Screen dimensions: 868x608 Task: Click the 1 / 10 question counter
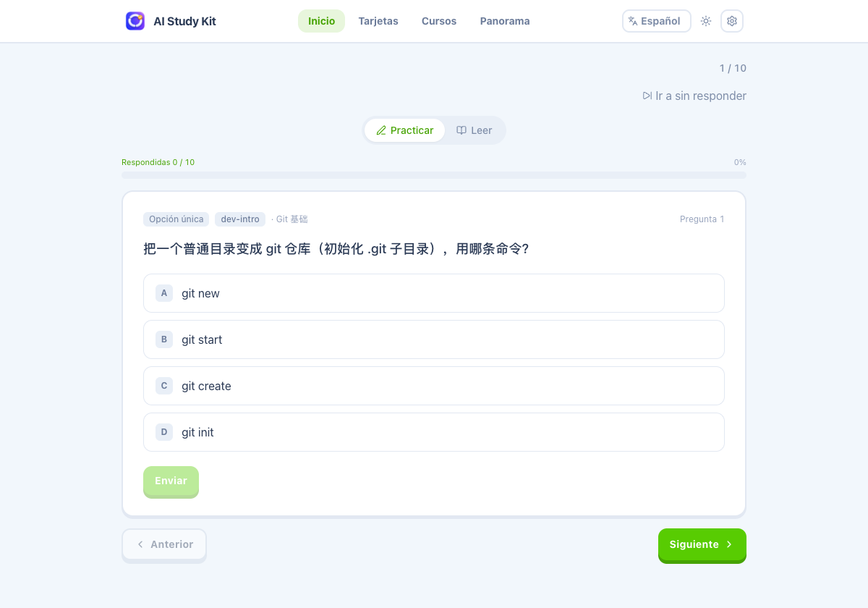[733, 68]
